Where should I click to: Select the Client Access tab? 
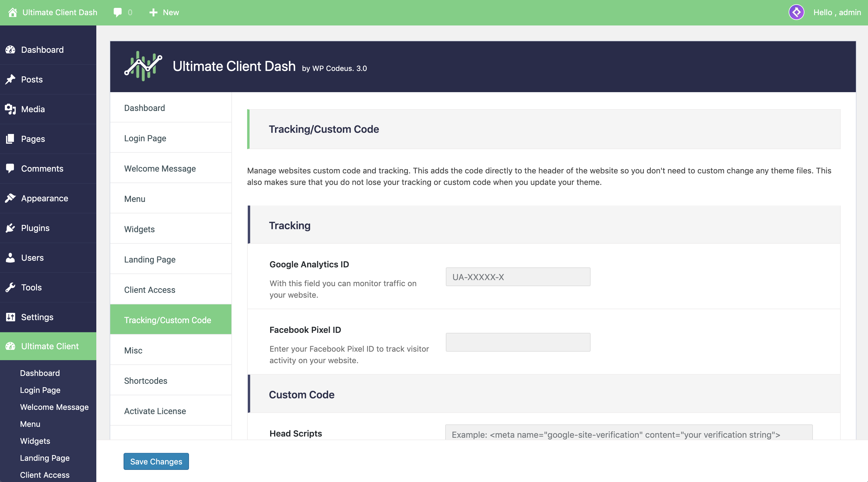[150, 290]
